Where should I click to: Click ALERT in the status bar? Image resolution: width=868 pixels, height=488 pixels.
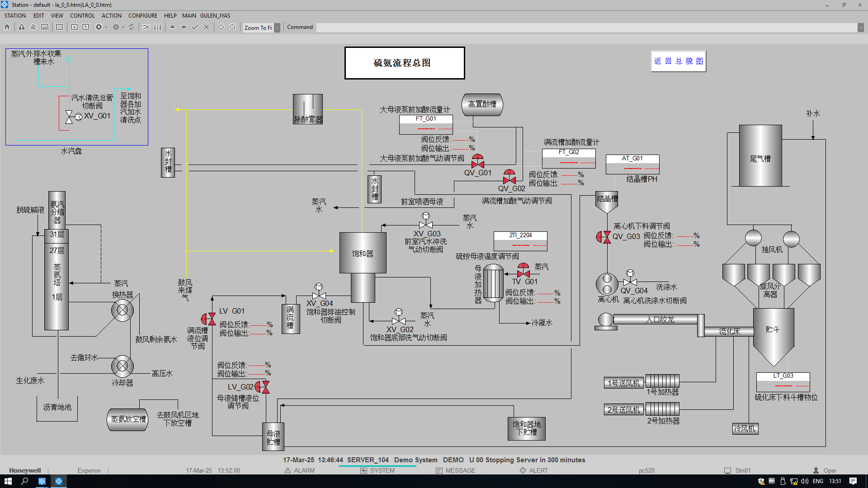click(x=534, y=470)
